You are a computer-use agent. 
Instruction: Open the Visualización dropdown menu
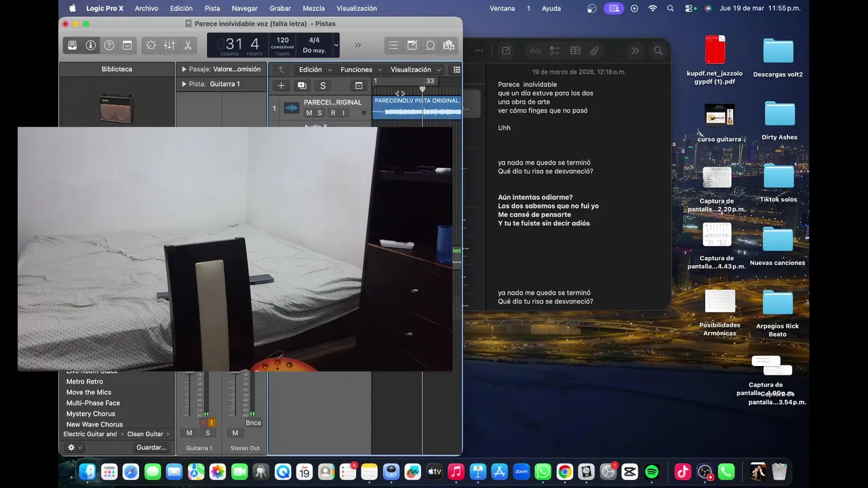pyautogui.click(x=416, y=69)
